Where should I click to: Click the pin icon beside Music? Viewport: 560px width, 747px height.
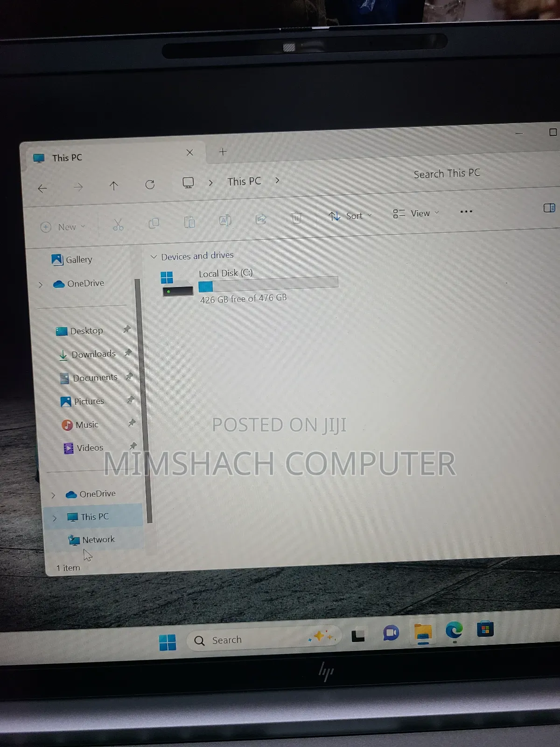click(x=132, y=423)
